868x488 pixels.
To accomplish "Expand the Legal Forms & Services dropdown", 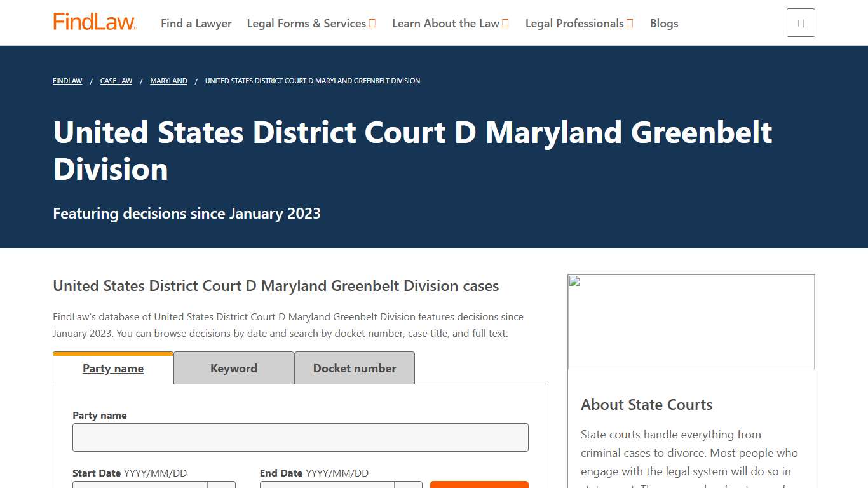I will (311, 23).
